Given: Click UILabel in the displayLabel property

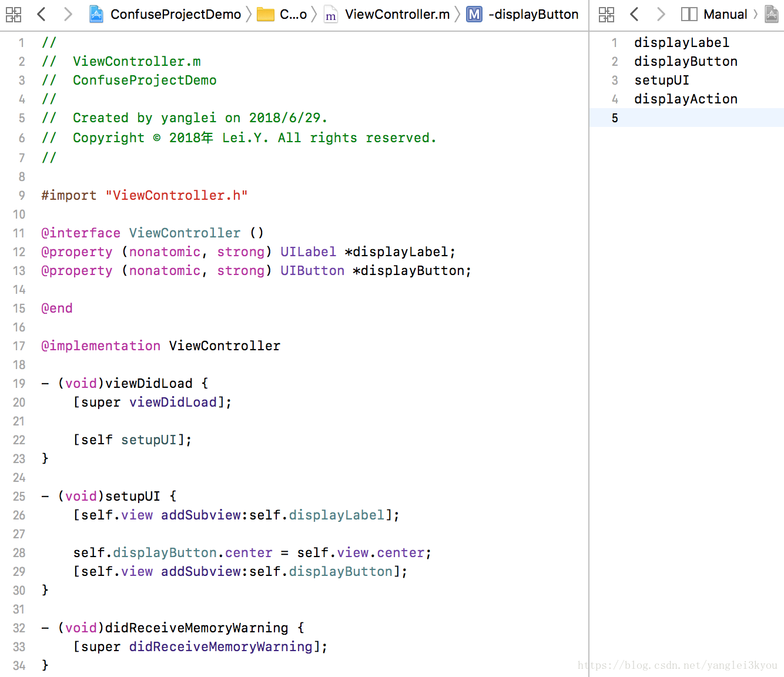Looking at the screenshot, I should pyautogui.click(x=308, y=252).
